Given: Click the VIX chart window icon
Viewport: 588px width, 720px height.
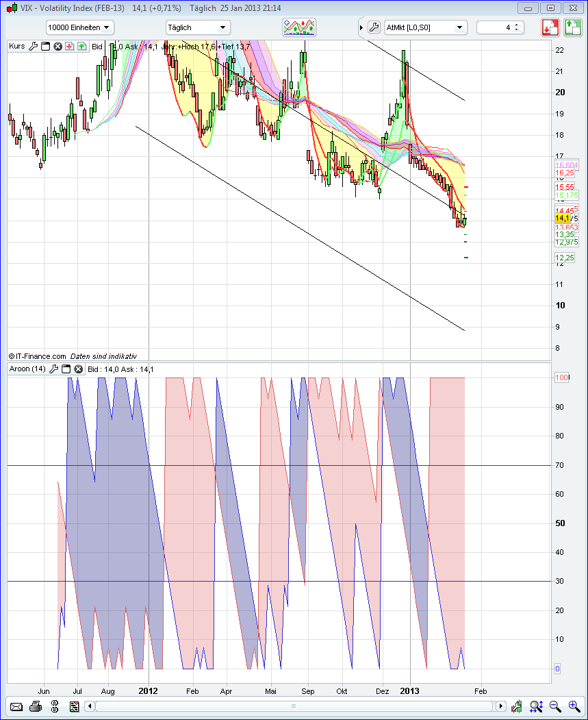Looking at the screenshot, I should pyautogui.click(x=12, y=8).
